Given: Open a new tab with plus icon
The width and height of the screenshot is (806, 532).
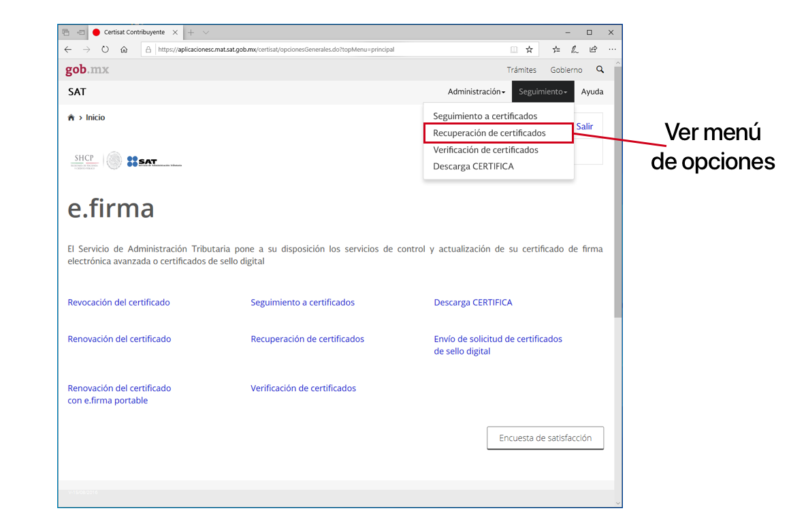Looking at the screenshot, I should click(x=191, y=33).
